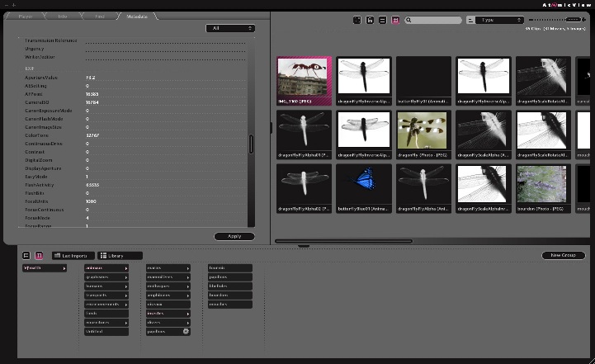Switch browser to list view icon
The image size is (595, 364).
tap(383, 20)
